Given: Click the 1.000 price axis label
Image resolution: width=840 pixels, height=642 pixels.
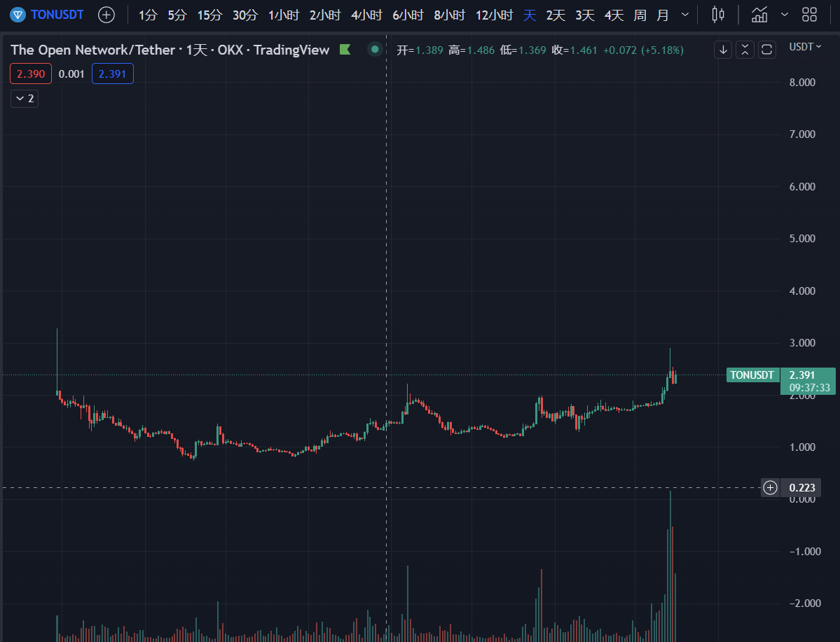Looking at the screenshot, I should click(802, 447).
